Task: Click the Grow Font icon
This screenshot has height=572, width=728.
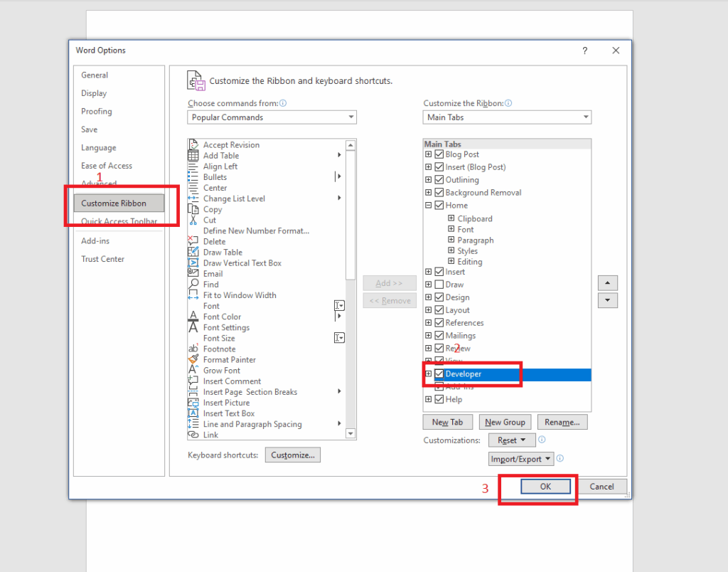Action: coord(193,370)
